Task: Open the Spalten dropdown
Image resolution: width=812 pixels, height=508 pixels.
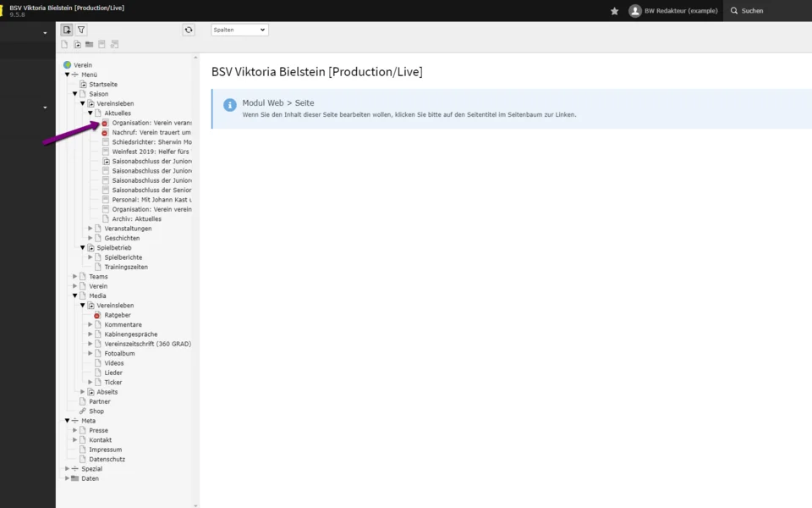Action: coord(239,30)
